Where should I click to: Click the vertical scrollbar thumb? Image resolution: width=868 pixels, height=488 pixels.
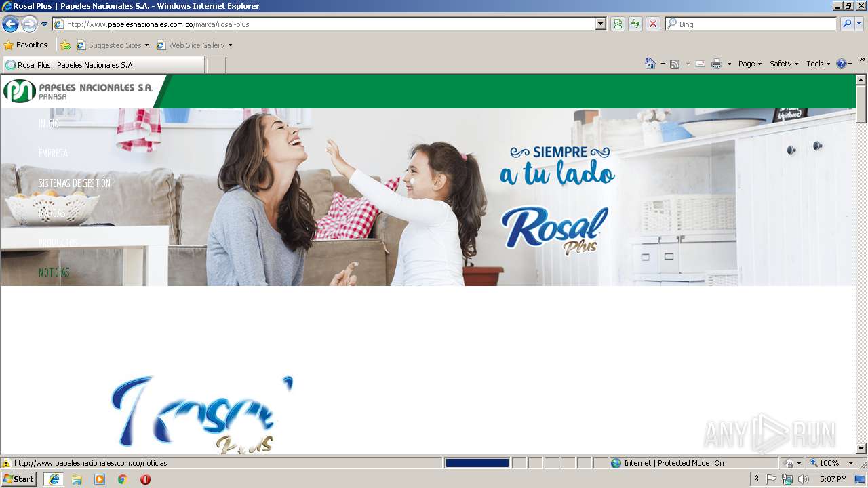(x=861, y=104)
